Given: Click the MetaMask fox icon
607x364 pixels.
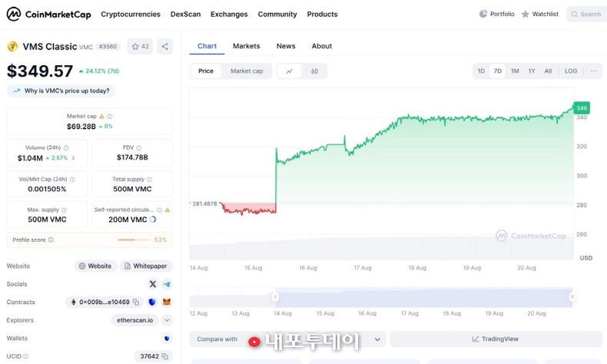Looking at the screenshot, I should (x=167, y=302).
